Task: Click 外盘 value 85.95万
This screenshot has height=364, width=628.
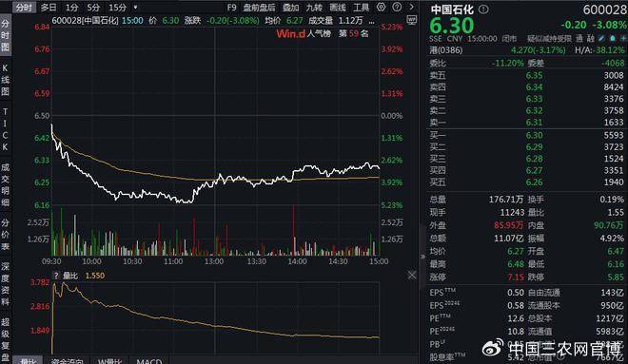Action: [508, 225]
